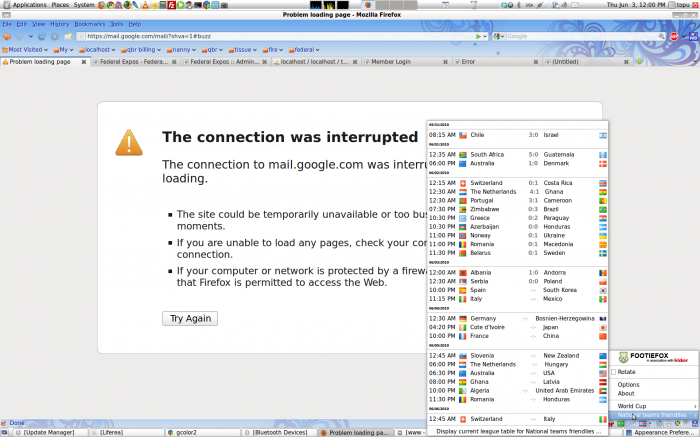The image size is (700, 437).
Task: Open Bluetooth Devices taskbar button
Action: coord(280,433)
